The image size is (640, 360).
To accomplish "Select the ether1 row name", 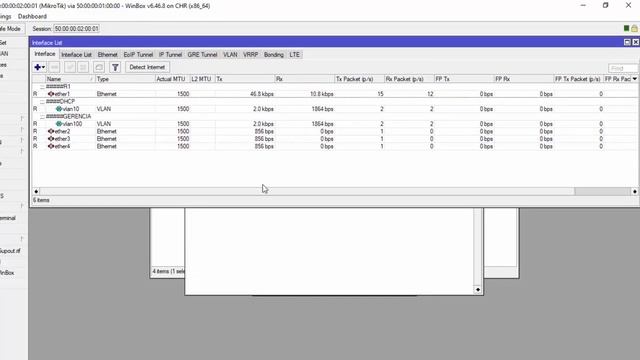I will tap(62, 94).
